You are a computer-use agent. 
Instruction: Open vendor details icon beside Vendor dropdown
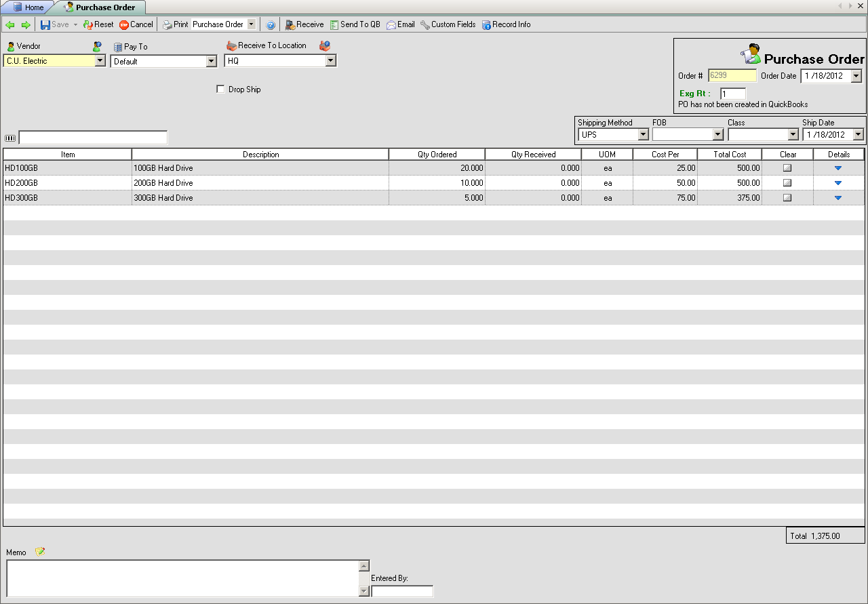98,46
